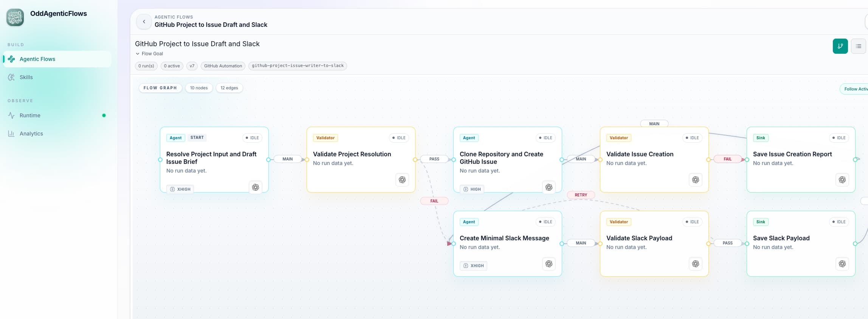Click the Agent badge on Create Minimal Slack Message
The height and width of the screenshot is (319, 868).
(469, 222)
